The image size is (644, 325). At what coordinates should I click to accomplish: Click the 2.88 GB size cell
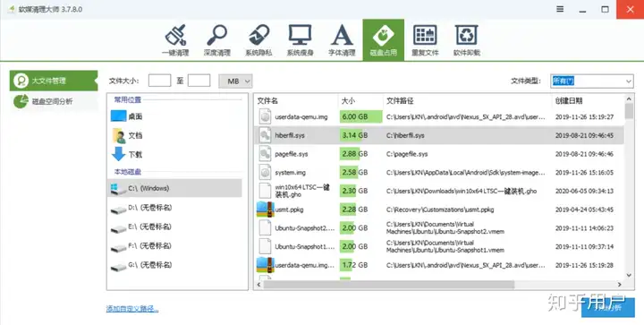pyautogui.click(x=360, y=154)
